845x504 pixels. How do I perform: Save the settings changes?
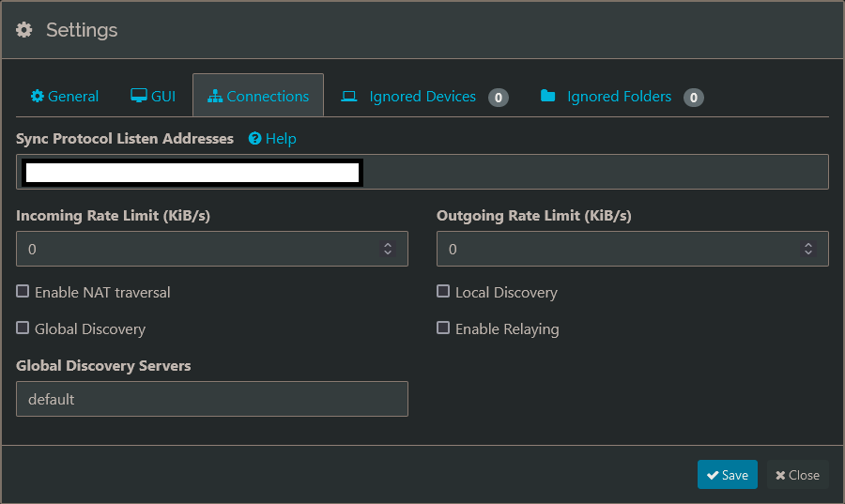coord(728,475)
